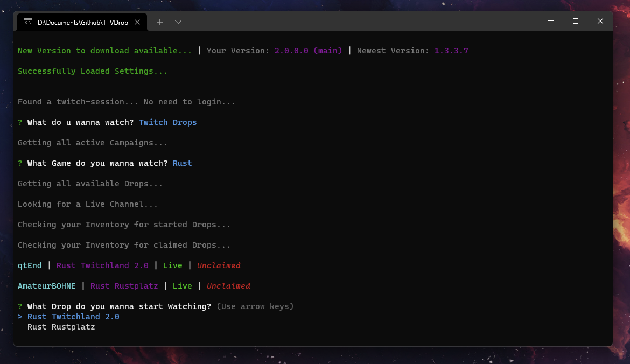Choose the 'Rust Twitchland 2.0' menu option
The width and height of the screenshot is (630, 364).
click(73, 317)
